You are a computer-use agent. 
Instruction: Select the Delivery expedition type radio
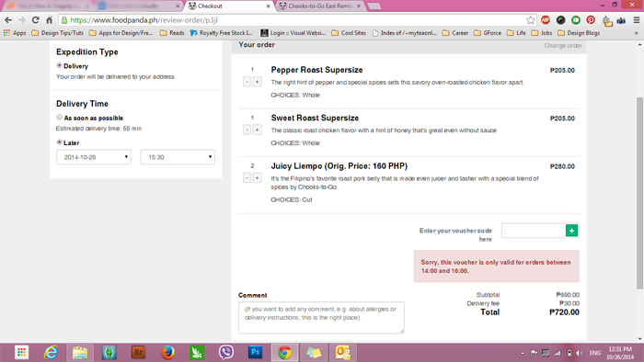click(x=59, y=65)
